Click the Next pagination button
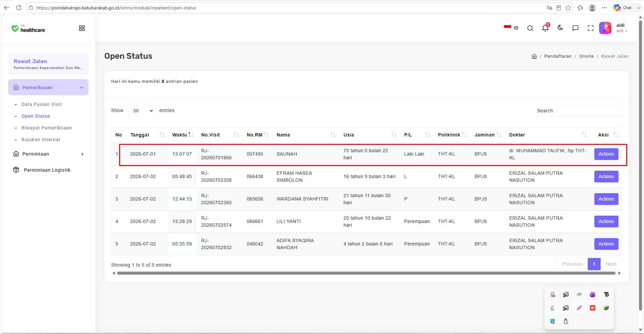 click(611, 264)
